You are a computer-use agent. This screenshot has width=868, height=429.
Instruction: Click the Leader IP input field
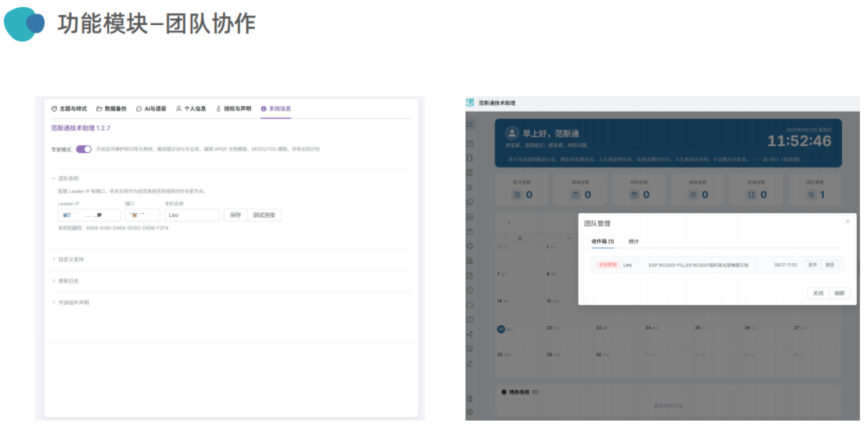point(89,215)
